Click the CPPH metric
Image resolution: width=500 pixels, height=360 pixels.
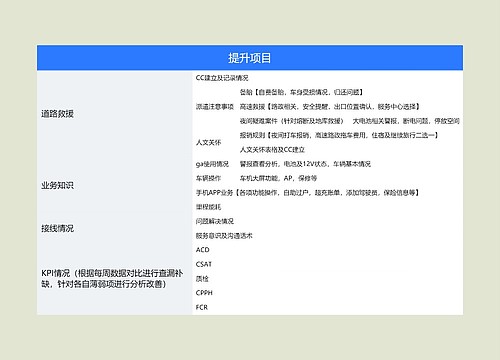click(x=204, y=293)
